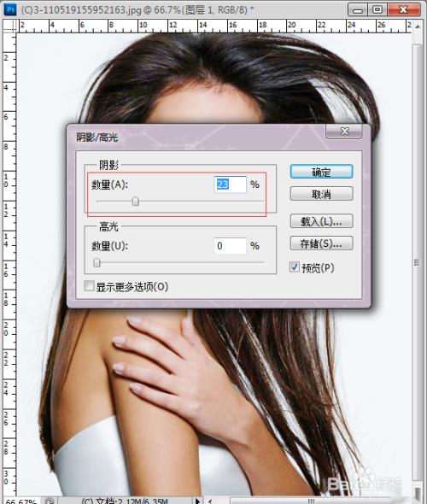Open the 载入(L)... dialog

321,221
